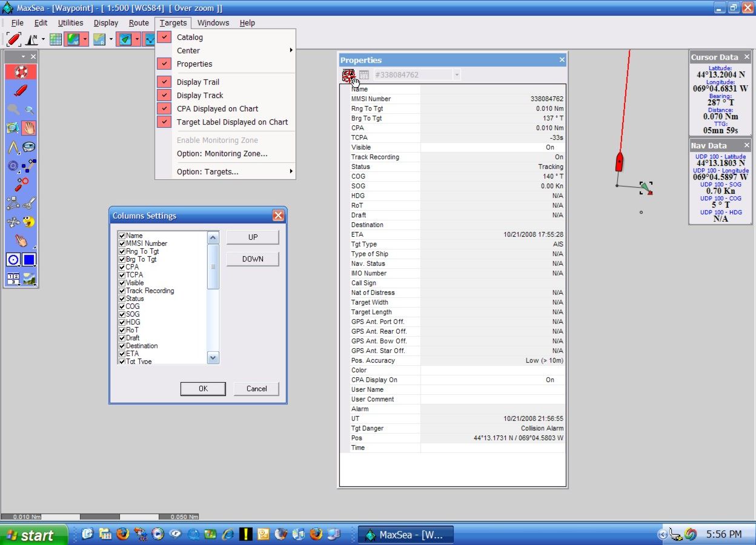Select the route creation tool
The height and width of the screenshot is (545, 756).
(29, 165)
